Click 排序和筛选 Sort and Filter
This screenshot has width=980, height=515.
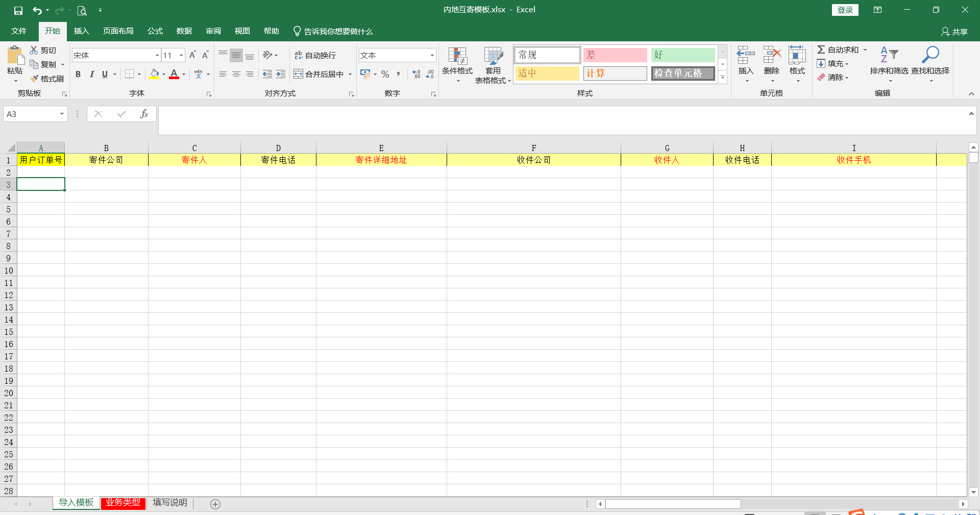889,64
